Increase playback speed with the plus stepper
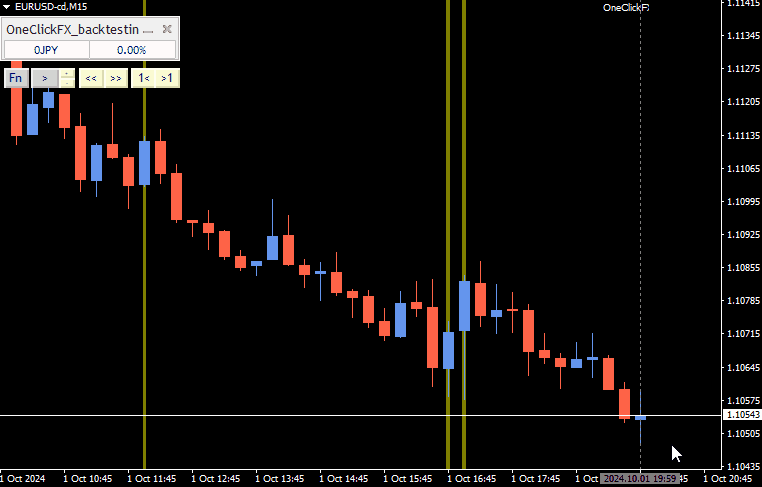The height and width of the screenshot is (487, 762). tap(67, 74)
